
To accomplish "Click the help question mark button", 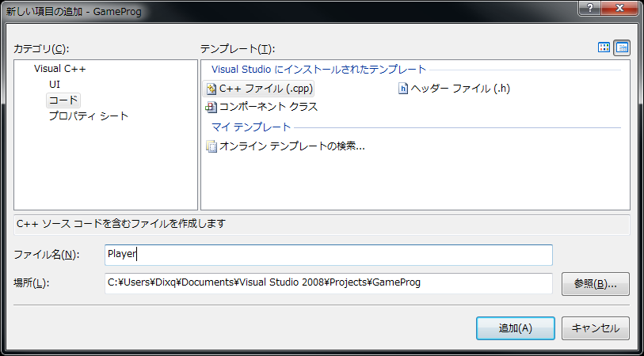I will (590, 8).
